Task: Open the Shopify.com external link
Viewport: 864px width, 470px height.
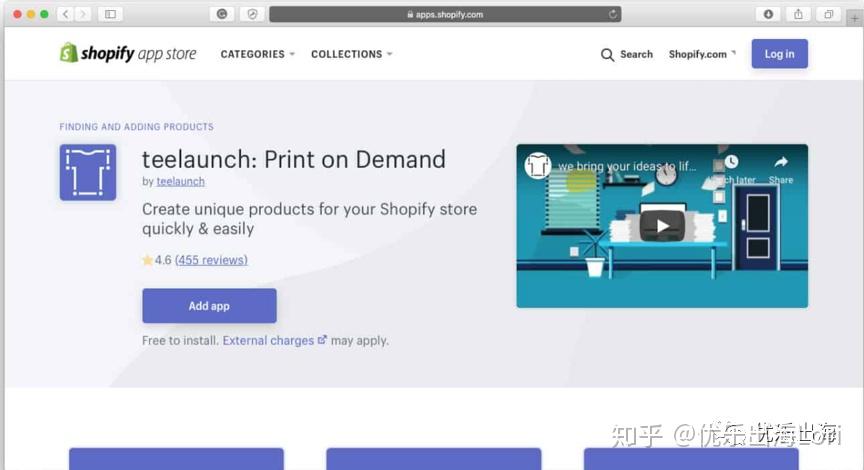Action: click(x=702, y=54)
